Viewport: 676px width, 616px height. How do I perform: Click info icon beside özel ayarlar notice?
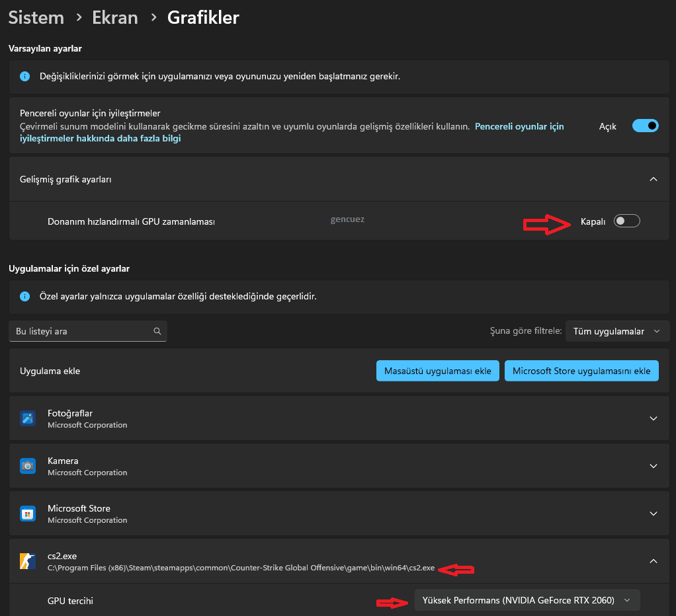pyautogui.click(x=24, y=297)
